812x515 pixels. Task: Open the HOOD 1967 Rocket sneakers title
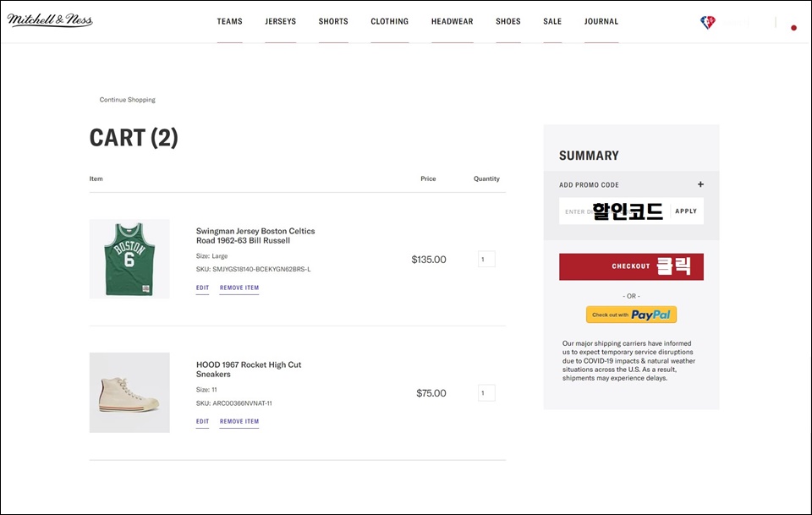coord(249,369)
